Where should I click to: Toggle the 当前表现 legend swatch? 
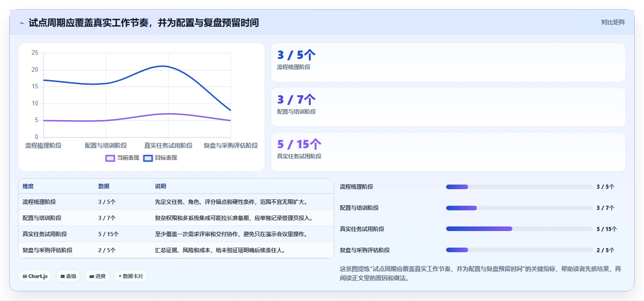coord(110,158)
